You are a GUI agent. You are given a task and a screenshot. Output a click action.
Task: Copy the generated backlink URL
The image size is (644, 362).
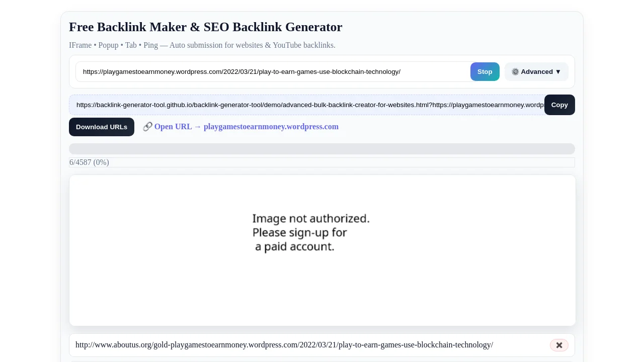[559, 105]
